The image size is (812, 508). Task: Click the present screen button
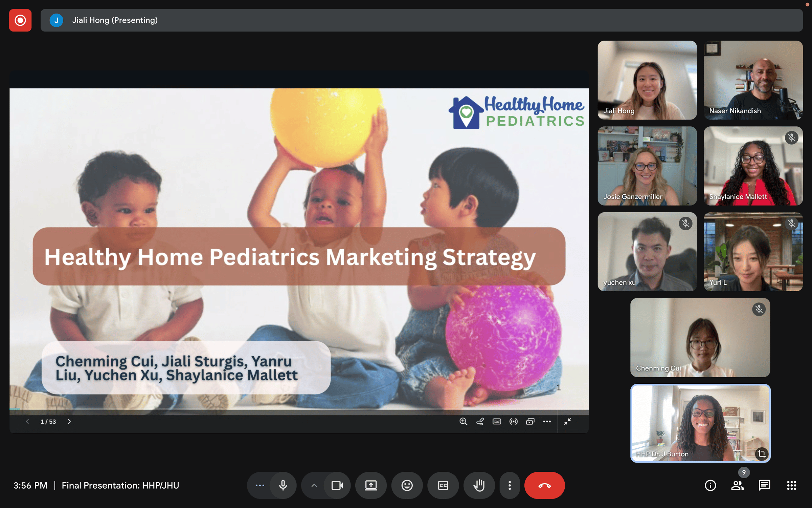pos(371,485)
